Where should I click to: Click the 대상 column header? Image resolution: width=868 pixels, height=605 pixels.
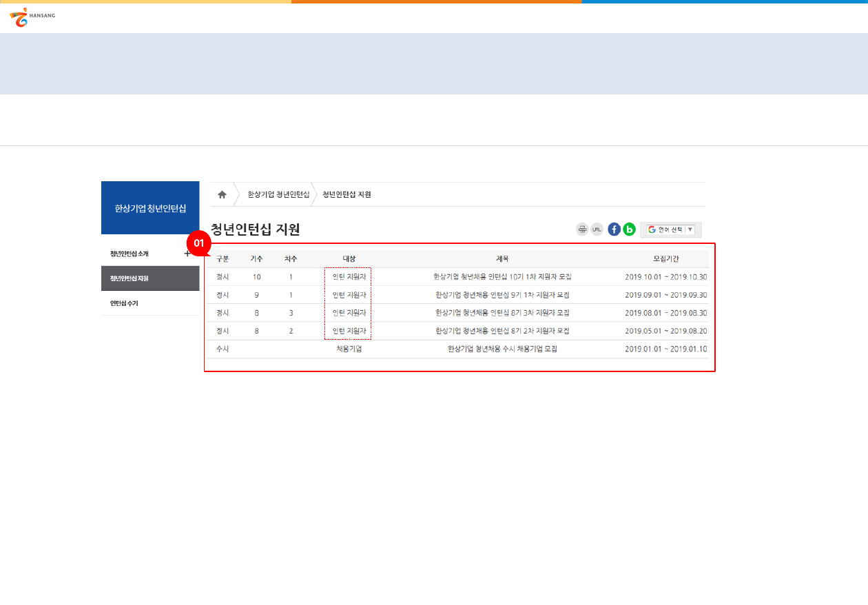pos(349,259)
